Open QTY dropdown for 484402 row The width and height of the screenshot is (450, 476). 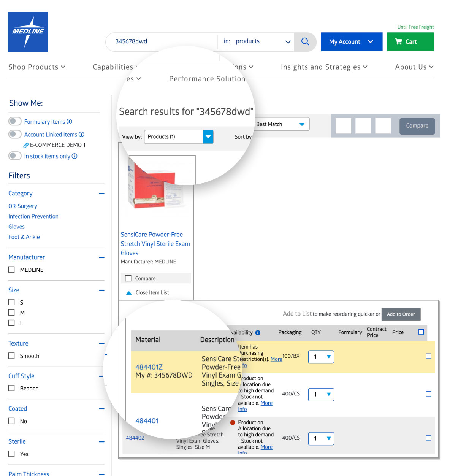321,438
